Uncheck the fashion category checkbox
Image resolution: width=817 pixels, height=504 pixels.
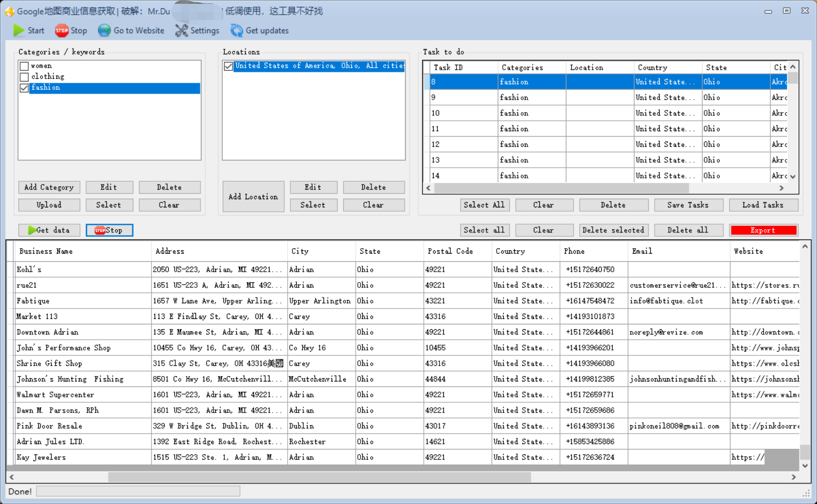click(x=24, y=88)
